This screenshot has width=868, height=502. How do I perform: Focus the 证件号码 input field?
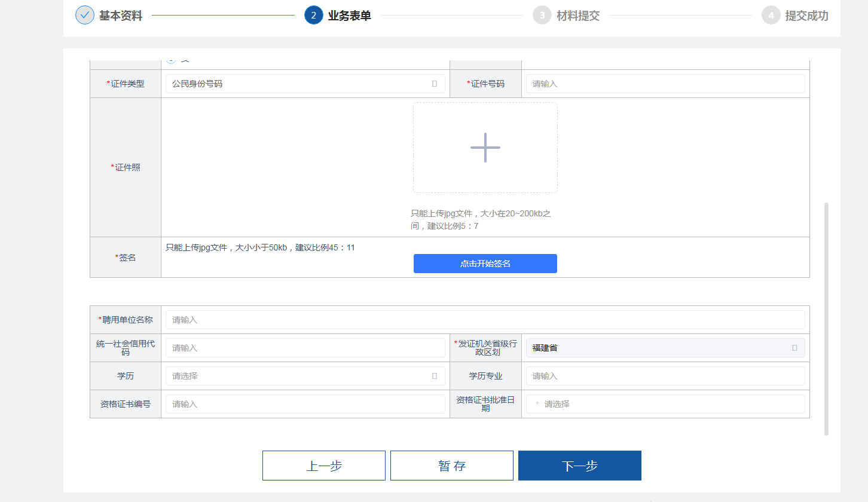tap(665, 84)
